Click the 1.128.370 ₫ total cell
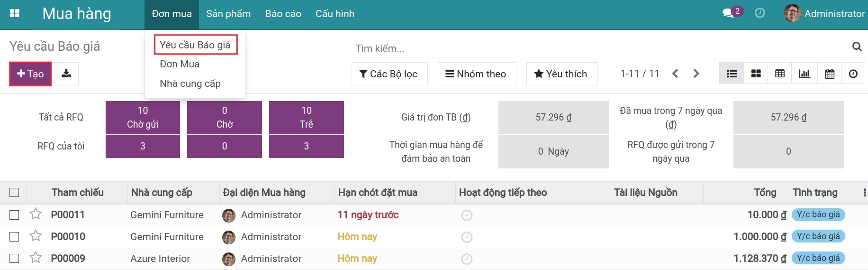Viewport: 868px width, 270px height. [760, 259]
